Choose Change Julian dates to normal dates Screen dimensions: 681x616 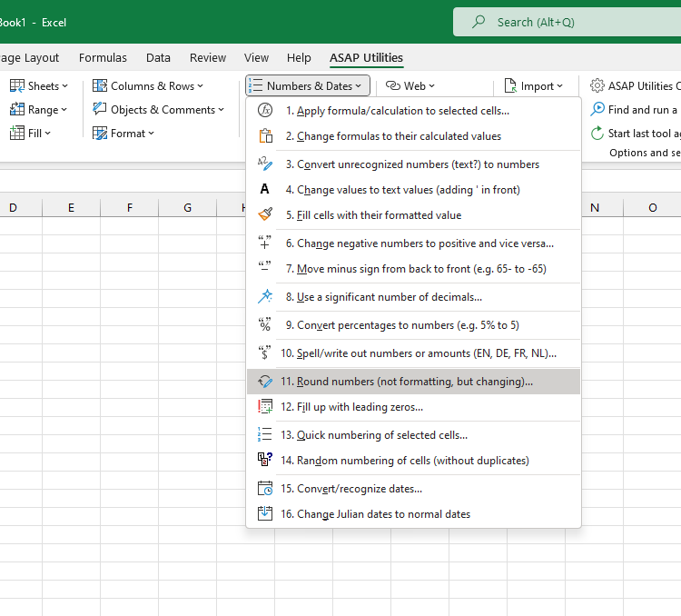coord(413,513)
